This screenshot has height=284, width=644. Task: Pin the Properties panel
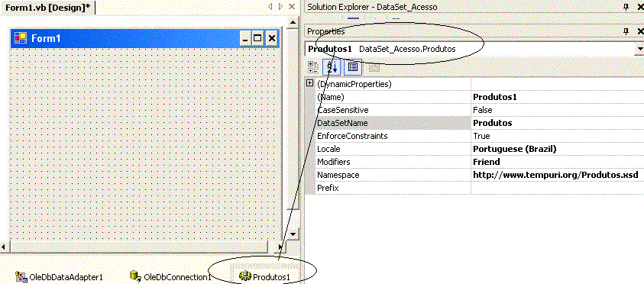click(x=626, y=31)
